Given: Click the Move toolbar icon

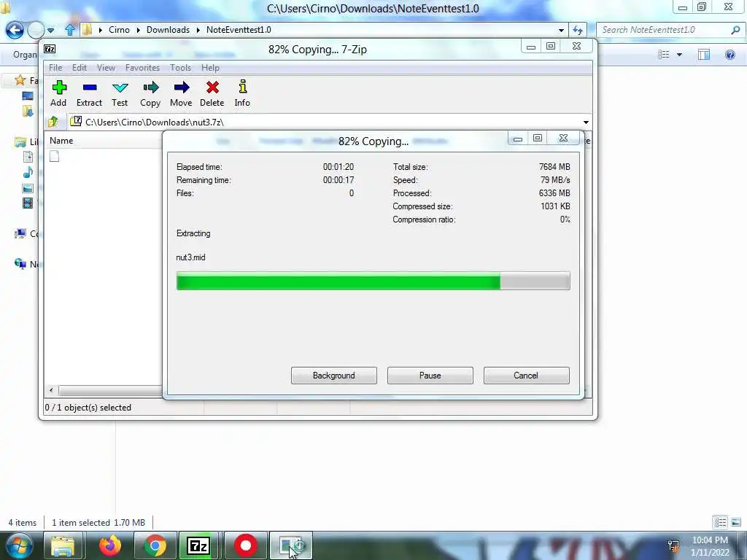Looking at the screenshot, I should [x=181, y=87].
